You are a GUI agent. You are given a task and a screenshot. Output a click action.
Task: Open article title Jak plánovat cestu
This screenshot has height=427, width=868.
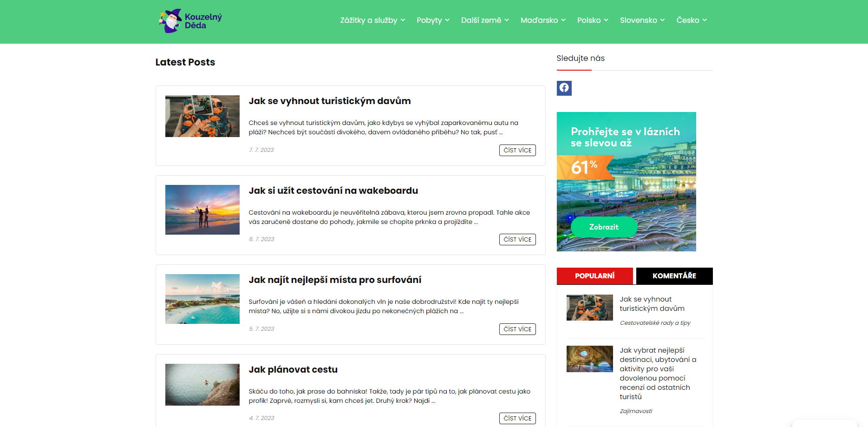(293, 369)
